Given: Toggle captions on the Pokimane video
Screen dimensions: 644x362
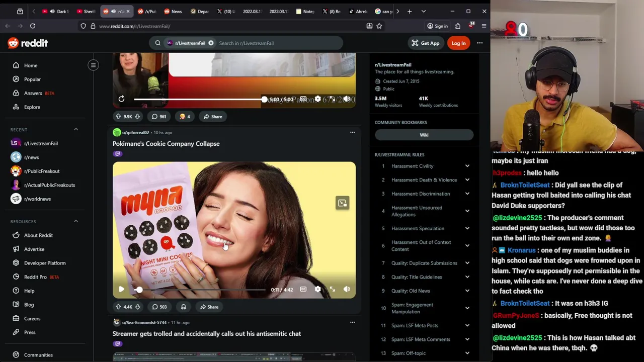Looking at the screenshot, I should tap(303, 290).
